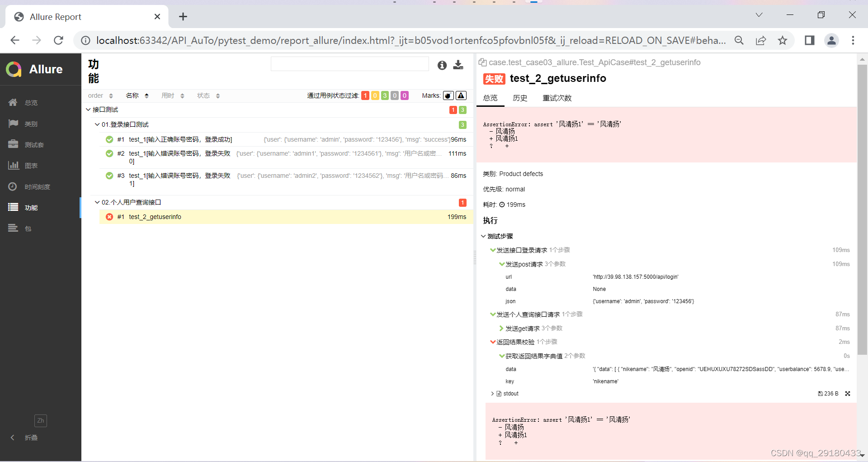868x462 pixels.
Task: Collapse the 返回结果校验 step
Action: pos(493,342)
